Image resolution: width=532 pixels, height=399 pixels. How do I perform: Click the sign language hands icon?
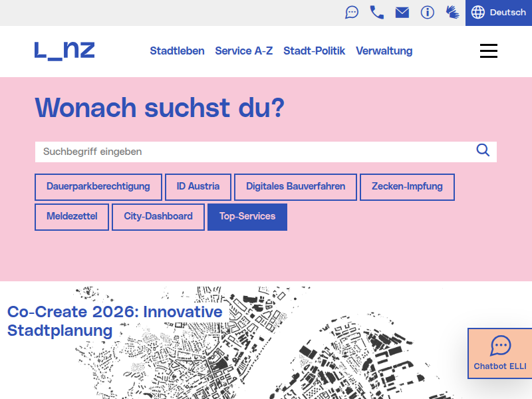[452, 13]
